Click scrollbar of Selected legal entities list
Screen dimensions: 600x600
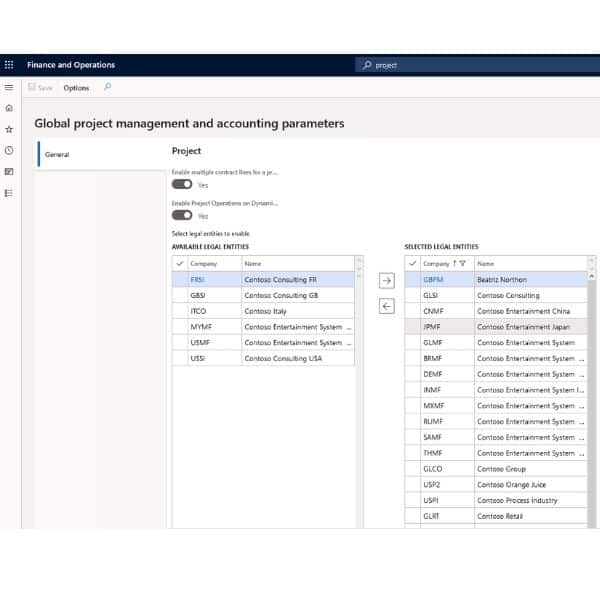pos(592,404)
